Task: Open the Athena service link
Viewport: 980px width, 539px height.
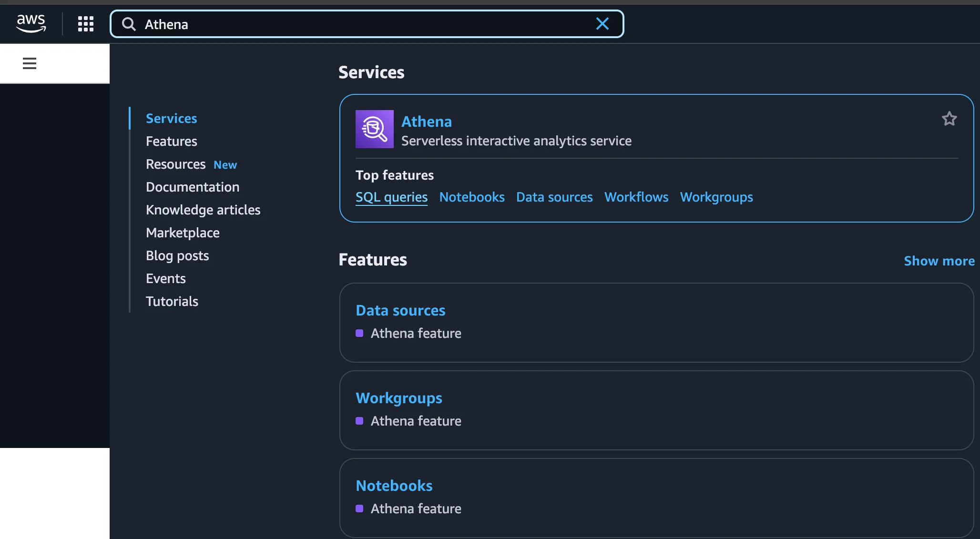Action: point(426,122)
